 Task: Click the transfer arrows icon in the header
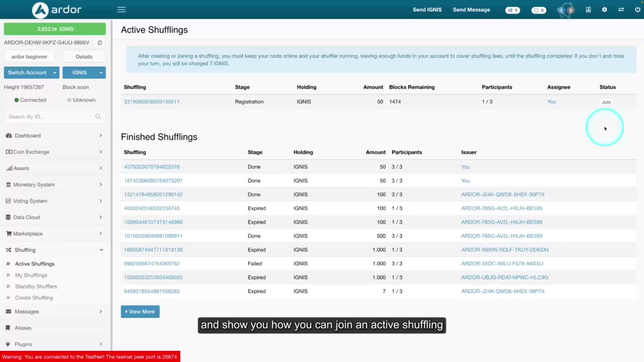click(x=621, y=10)
